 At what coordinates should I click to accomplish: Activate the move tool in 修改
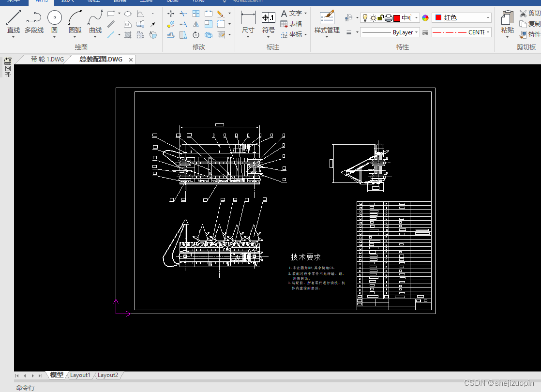[170, 14]
